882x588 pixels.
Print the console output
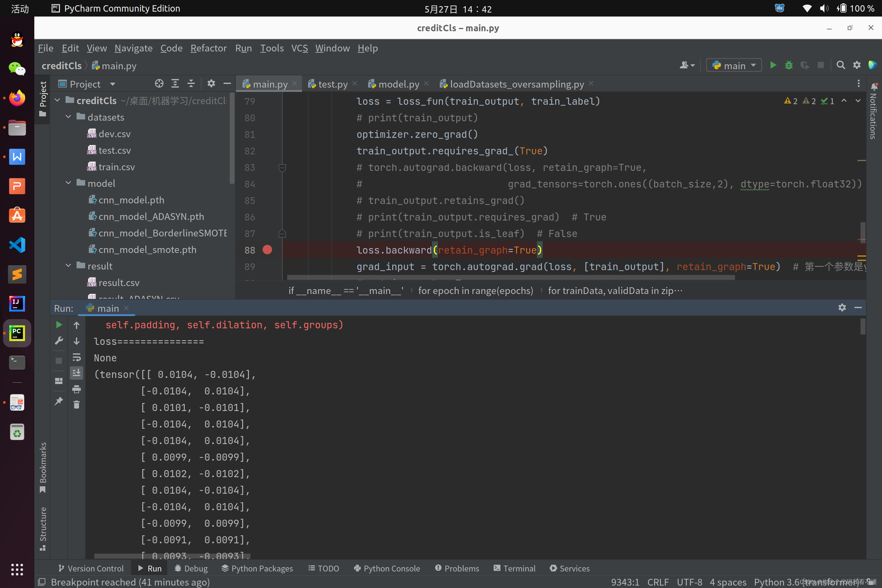click(77, 389)
